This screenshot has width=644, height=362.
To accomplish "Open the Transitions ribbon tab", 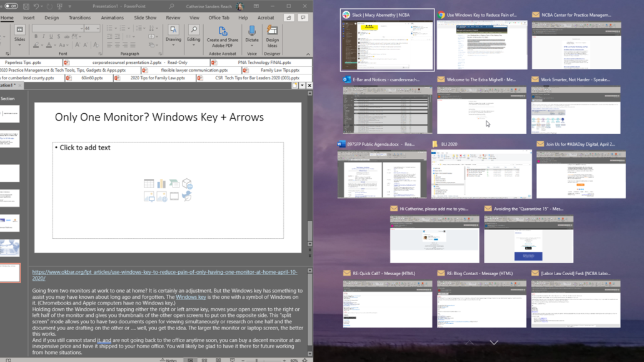I will (79, 18).
